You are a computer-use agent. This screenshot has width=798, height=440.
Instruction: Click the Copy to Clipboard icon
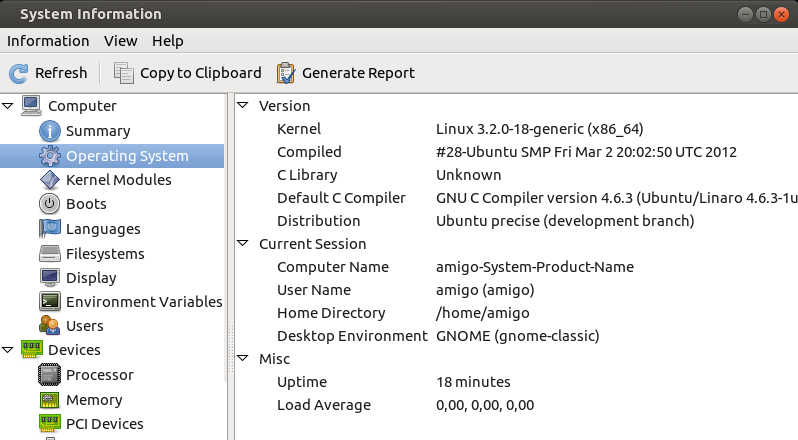[x=123, y=73]
